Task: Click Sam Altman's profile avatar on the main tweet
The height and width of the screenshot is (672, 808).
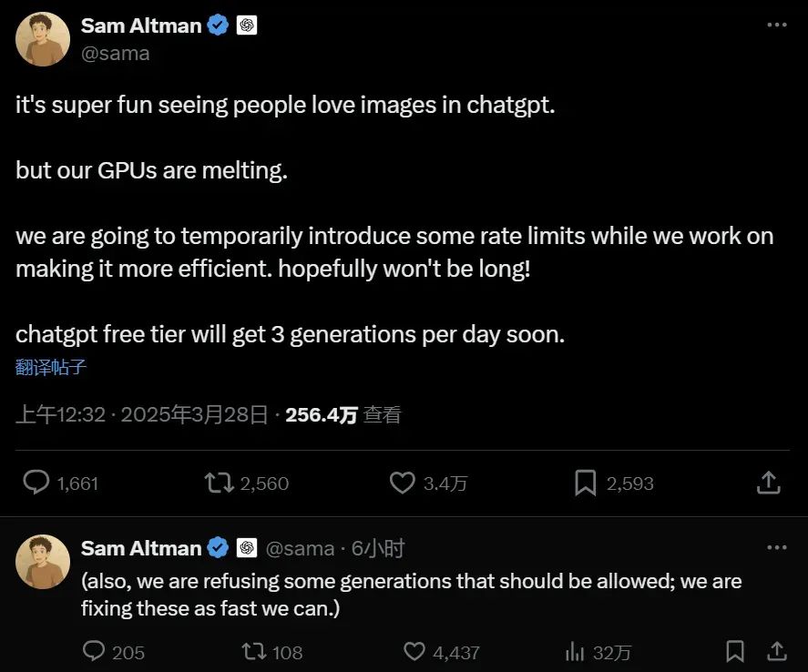Action: click(42, 39)
